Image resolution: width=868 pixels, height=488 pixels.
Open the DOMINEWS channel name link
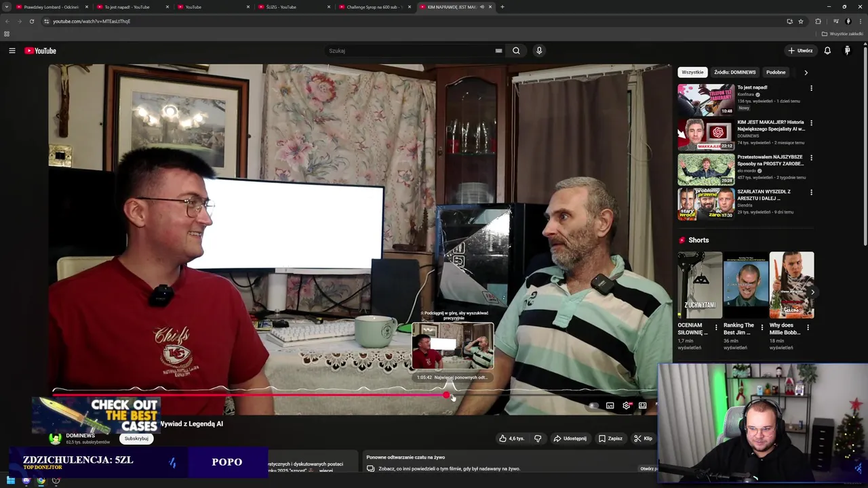coord(80,436)
